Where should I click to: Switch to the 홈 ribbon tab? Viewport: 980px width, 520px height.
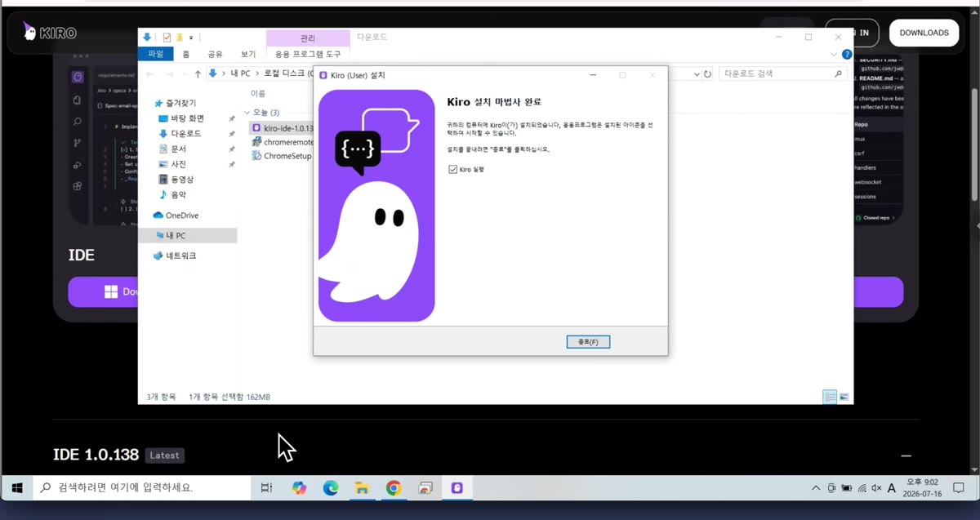coord(186,54)
